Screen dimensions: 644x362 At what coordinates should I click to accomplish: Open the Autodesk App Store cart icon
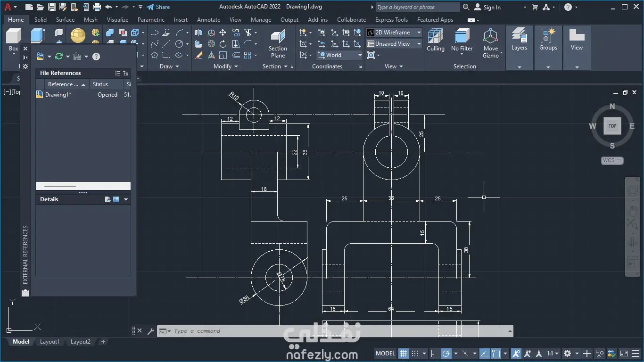(x=535, y=7)
